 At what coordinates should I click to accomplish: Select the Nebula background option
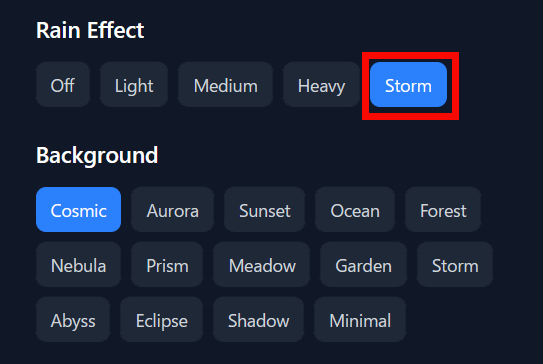(78, 265)
